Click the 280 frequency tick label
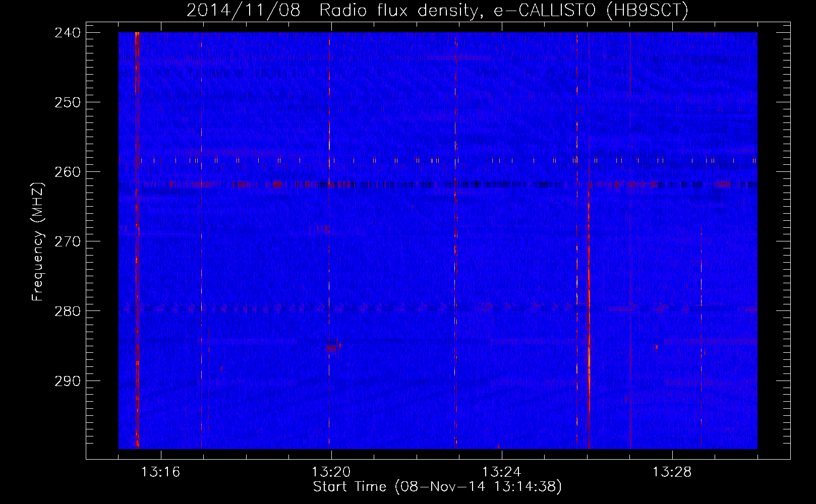This screenshot has width=816, height=504. (x=68, y=311)
